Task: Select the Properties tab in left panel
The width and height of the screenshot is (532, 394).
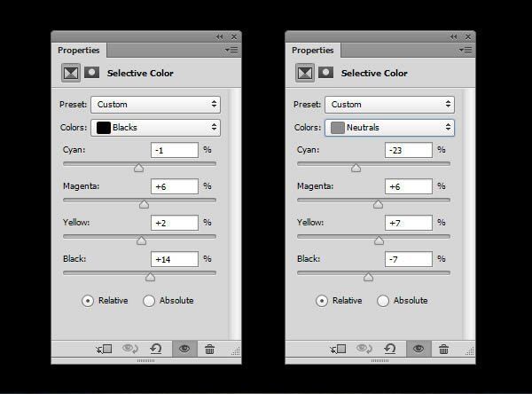Action: [79, 51]
